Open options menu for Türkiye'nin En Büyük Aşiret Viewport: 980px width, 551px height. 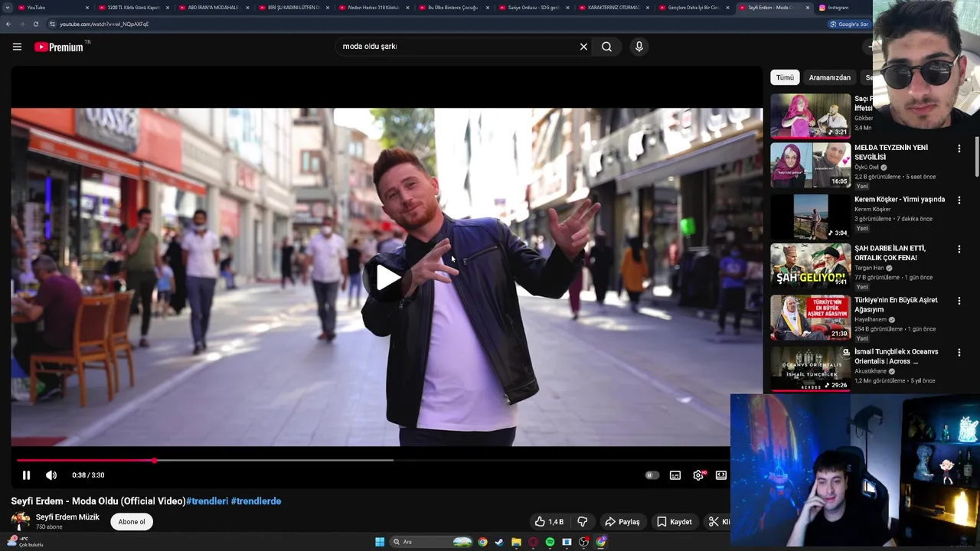point(959,302)
